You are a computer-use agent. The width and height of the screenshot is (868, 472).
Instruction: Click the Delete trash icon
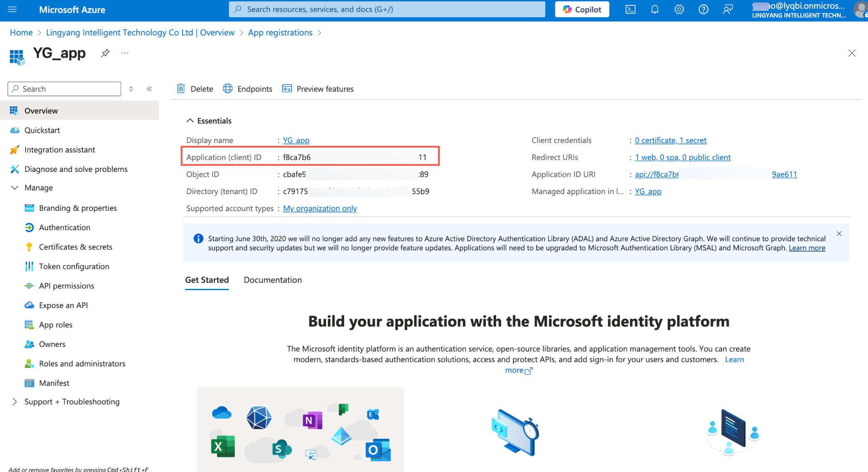(181, 88)
